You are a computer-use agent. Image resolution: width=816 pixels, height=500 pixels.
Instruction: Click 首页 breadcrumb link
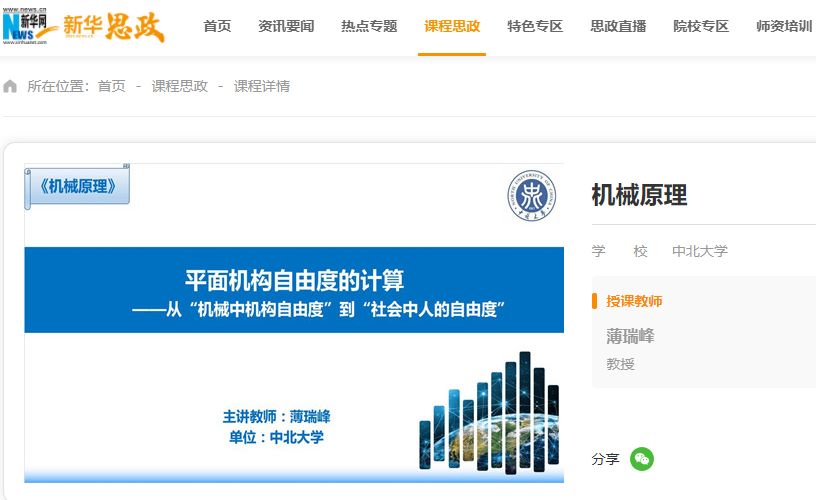click(x=111, y=86)
